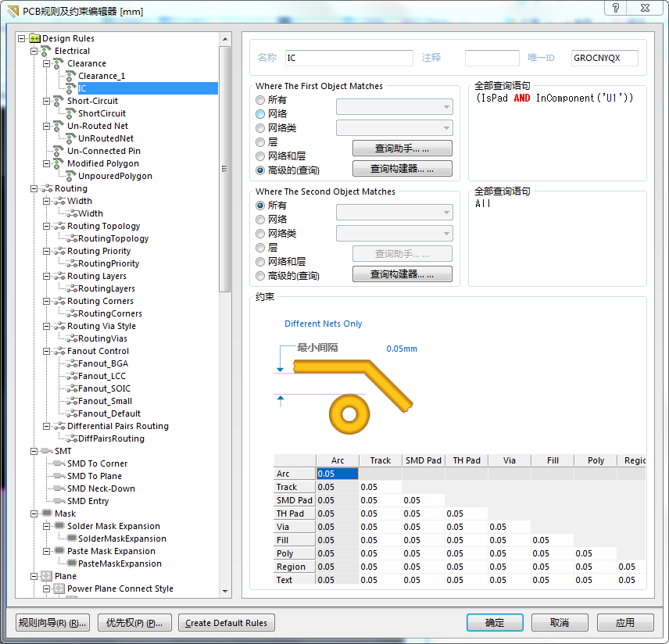Select first object 所有 radio button
This screenshot has height=644, width=669.
coord(260,100)
